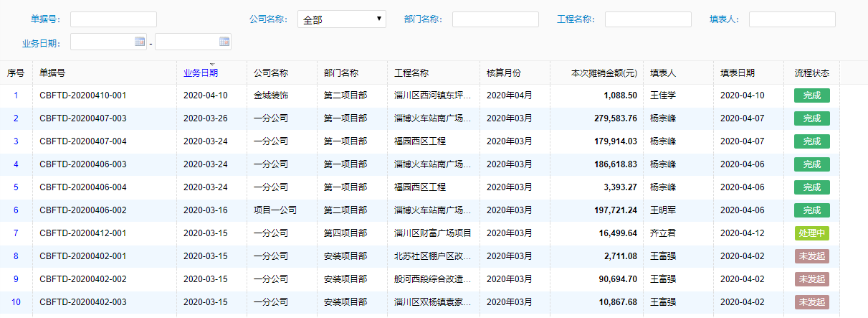This screenshot has width=868, height=318.
Task: Click project cell 北苏社区棚户区改…
Action: [x=433, y=256]
